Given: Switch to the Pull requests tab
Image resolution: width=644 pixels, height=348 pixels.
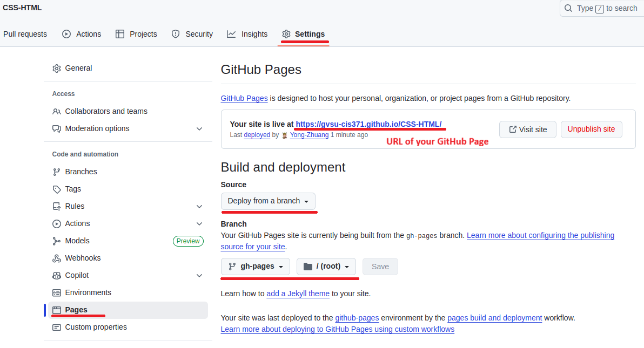Looking at the screenshot, I should [x=25, y=34].
